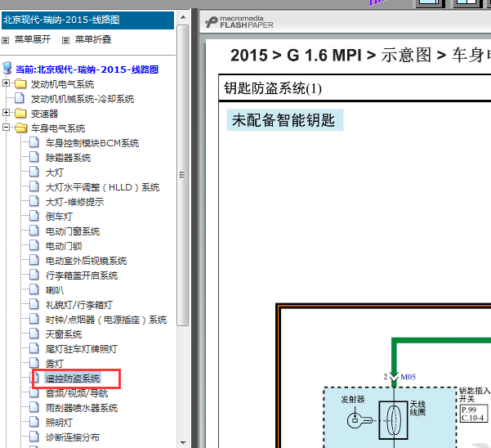Select the highlighted 遥控防盗系统 entry

coord(73,379)
